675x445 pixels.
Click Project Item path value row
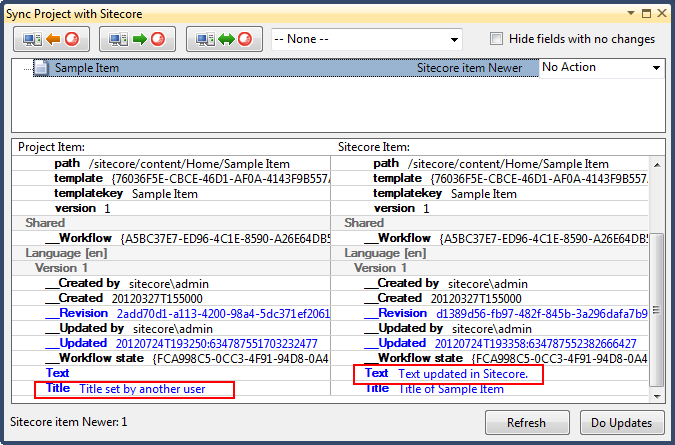171,164
